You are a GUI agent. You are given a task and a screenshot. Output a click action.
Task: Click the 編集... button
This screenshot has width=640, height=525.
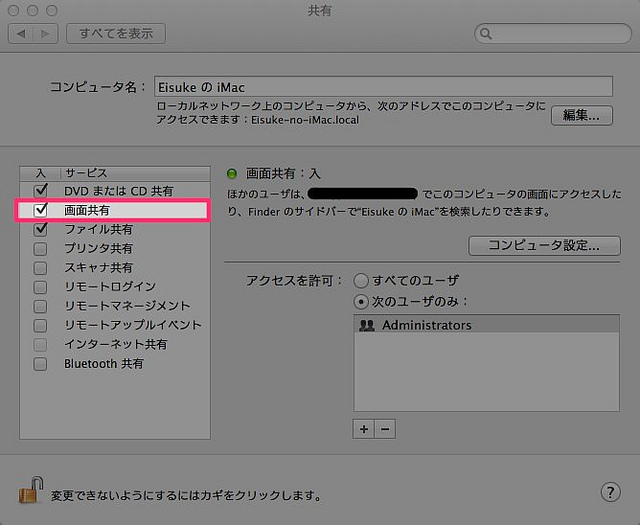582,116
